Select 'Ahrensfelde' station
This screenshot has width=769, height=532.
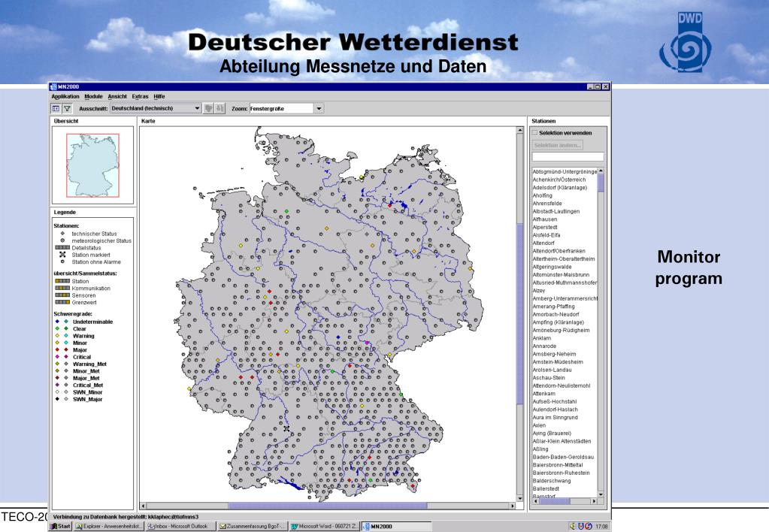[547, 203]
